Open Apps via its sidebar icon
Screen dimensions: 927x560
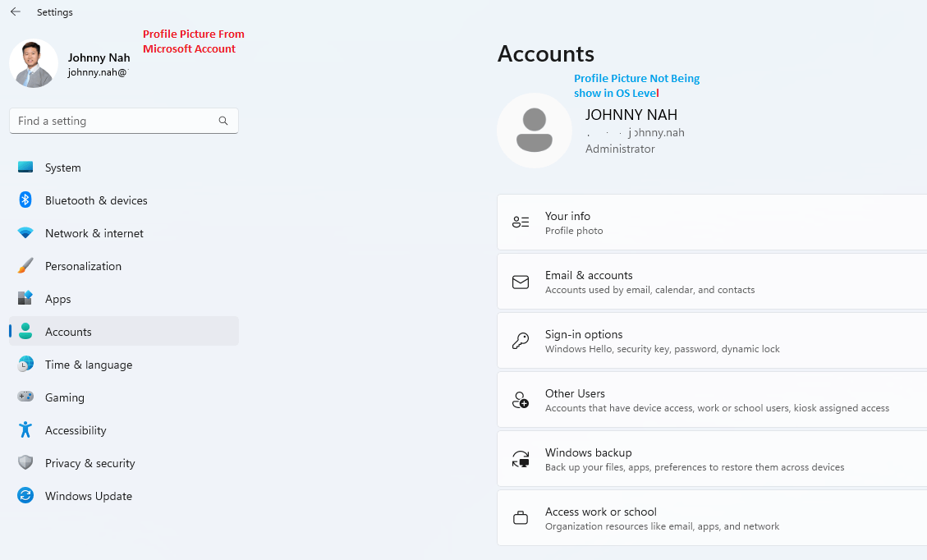coord(25,299)
